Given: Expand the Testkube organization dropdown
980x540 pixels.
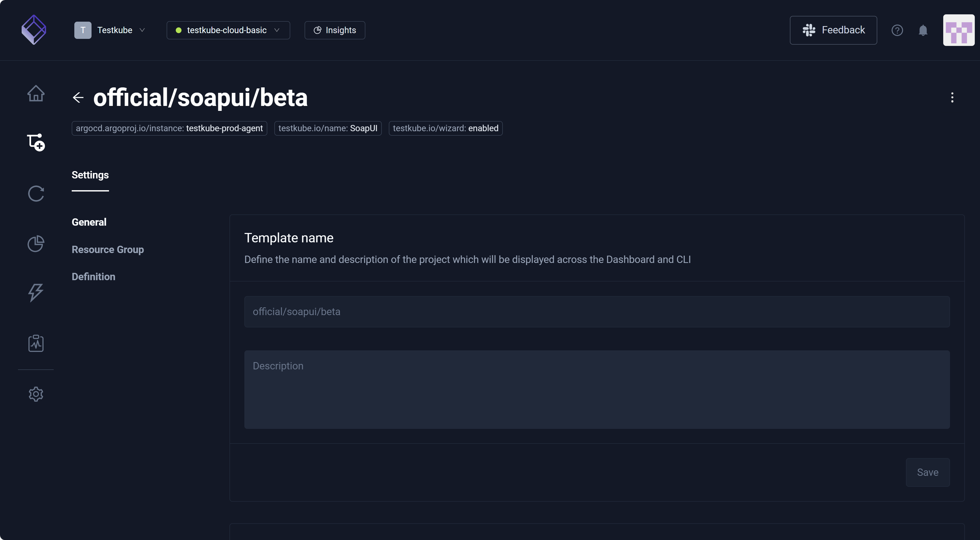Looking at the screenshot, I should [110, 30].
